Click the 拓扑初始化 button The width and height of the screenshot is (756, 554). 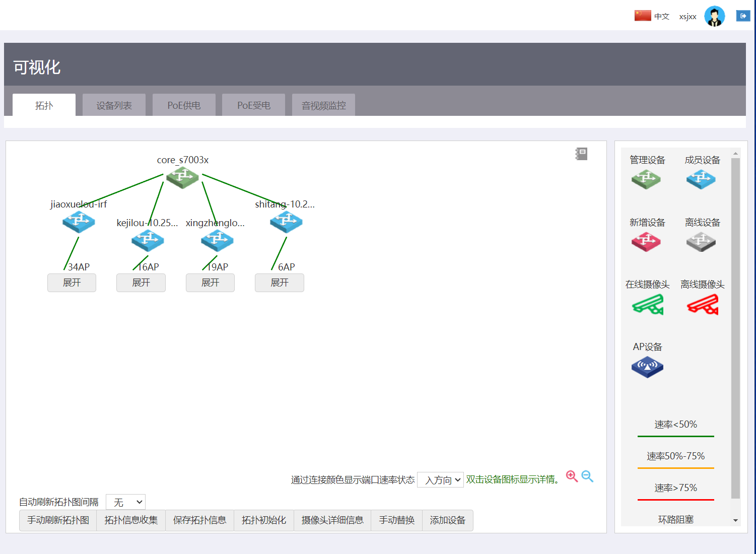click(x=264, y=520)
